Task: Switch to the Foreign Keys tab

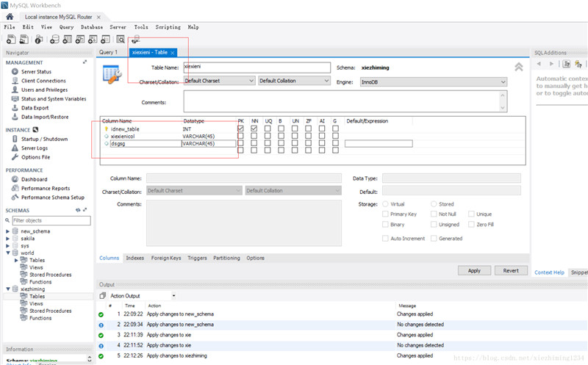Action: tap(165, 258)
